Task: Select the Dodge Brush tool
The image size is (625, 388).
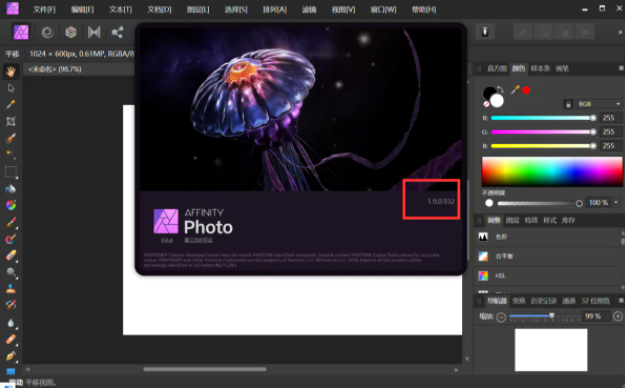Action: point(11,272)
